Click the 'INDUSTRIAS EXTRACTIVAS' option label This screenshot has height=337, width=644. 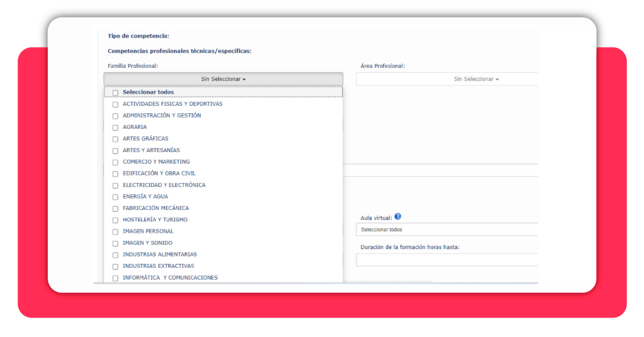click(x=158, y=266)
